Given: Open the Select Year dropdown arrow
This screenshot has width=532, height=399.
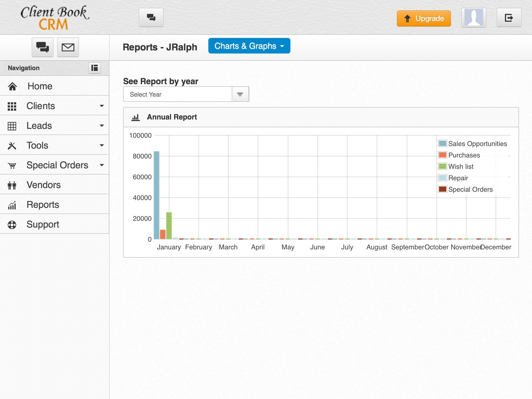Looking at the screenshot, I should point(240,94).
